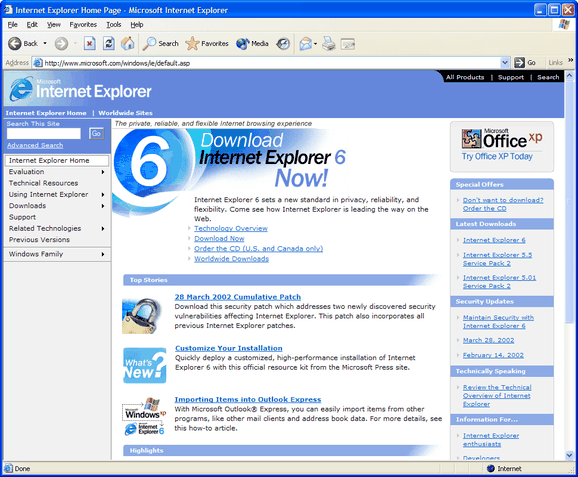Click Worldwide Downloads link

tap(231, 259)
